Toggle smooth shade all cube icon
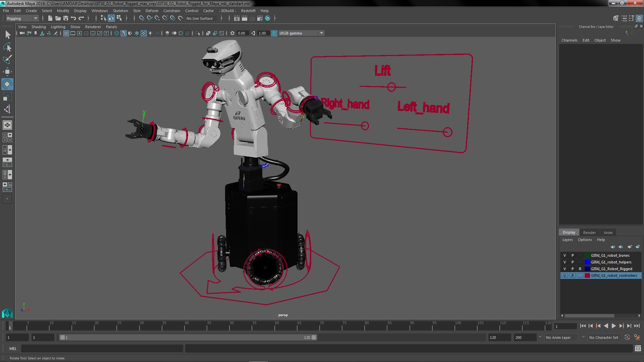 click(x=123, y=33)
